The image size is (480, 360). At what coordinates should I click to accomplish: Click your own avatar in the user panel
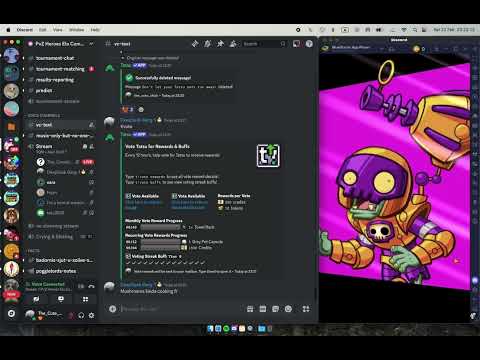pyautogui.click(x=30, y=314)
